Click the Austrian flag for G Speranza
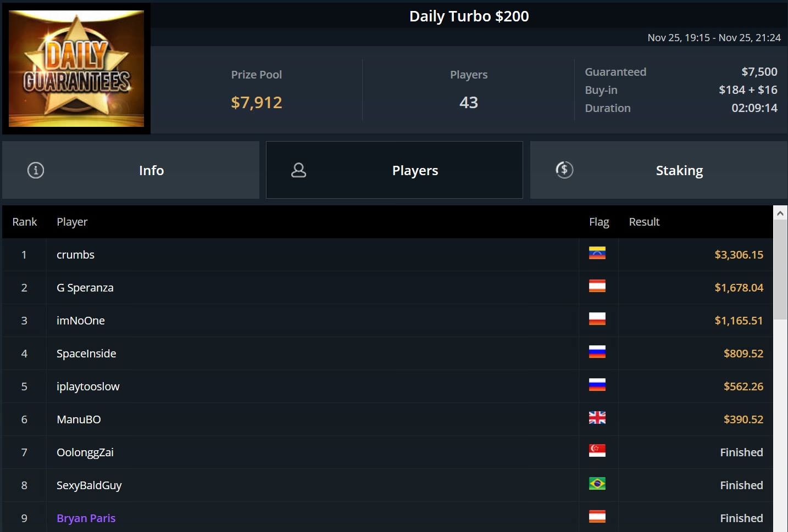Image resolution: width=788 pixels, height=532 pixels. [597, 286]
